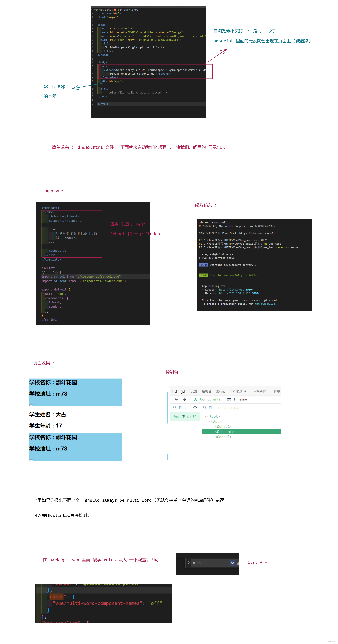Collapse the <App> node in component tree
Viewport: 338px width, 644px height.
click(209, 421)
